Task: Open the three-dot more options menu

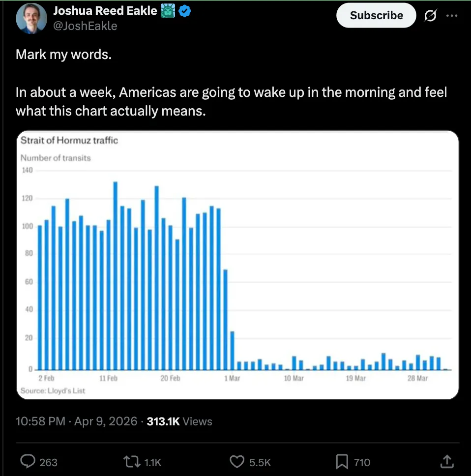Action: (451, 15)
